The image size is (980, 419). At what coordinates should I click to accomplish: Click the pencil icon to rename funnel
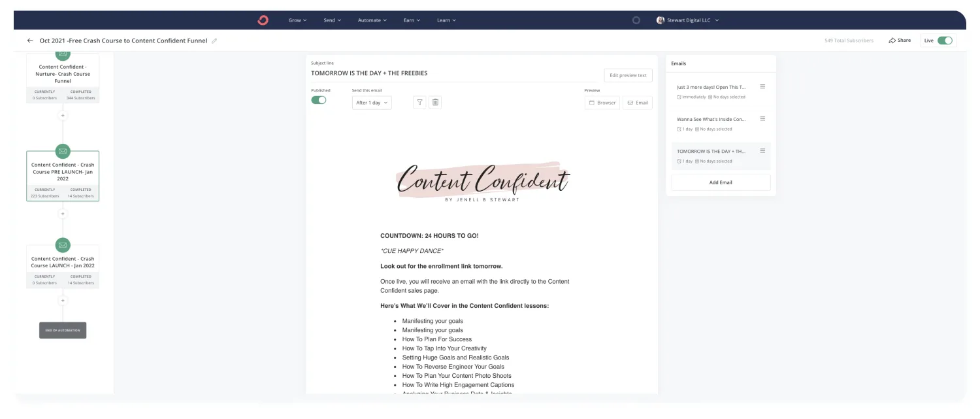pyautogui.click(x=214, y=41)
